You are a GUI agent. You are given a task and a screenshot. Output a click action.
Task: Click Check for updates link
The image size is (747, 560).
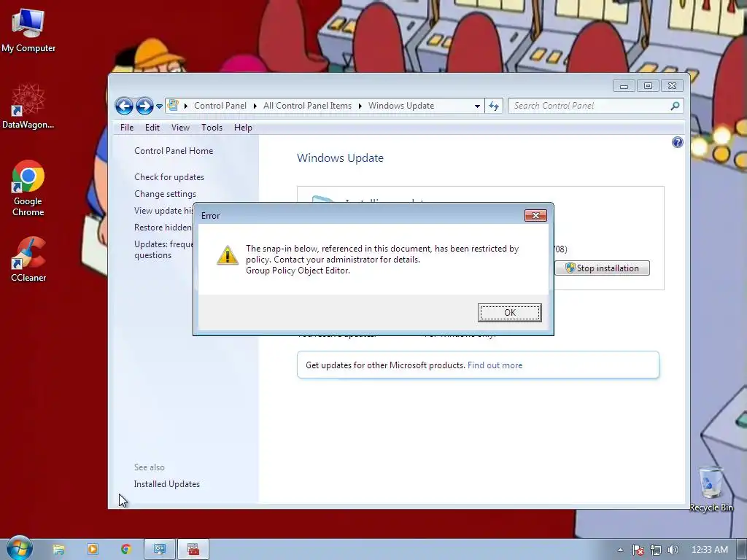[169, 177]
